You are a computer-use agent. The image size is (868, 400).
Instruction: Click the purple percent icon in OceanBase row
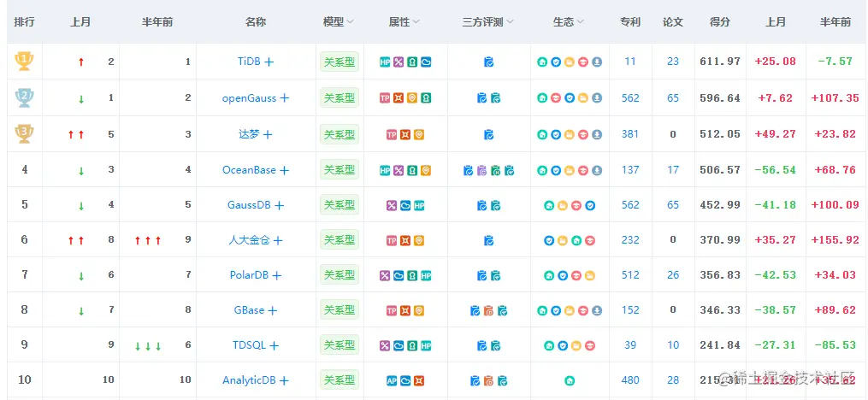click(399, 170)
